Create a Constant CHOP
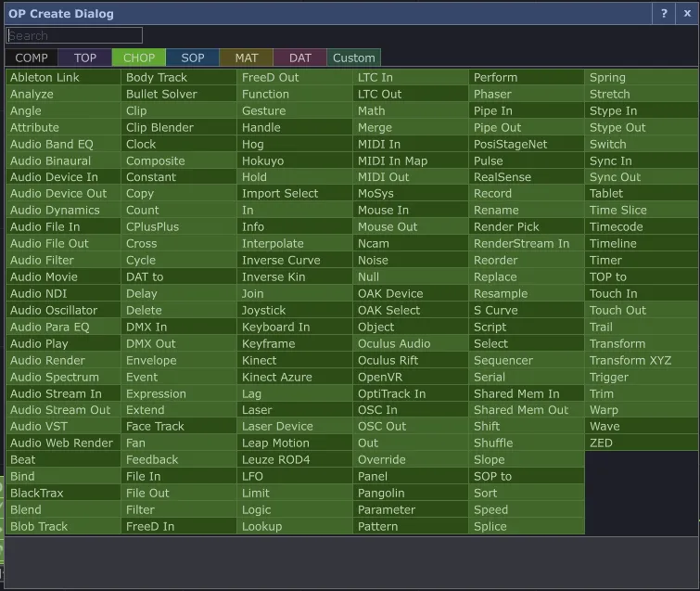 (179, 177)
